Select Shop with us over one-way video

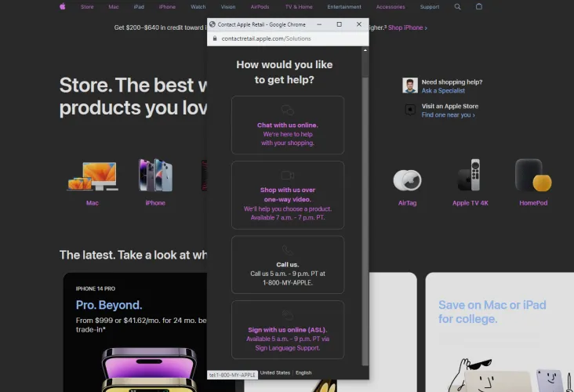pyautogui.click(x=288, y=194)
